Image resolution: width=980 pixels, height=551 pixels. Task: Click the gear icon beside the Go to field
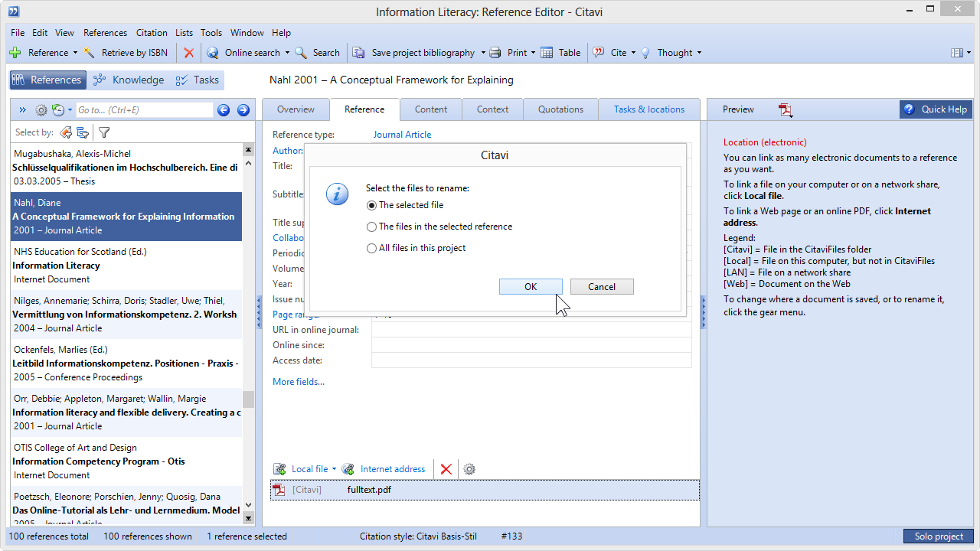[x=41, y=110]
